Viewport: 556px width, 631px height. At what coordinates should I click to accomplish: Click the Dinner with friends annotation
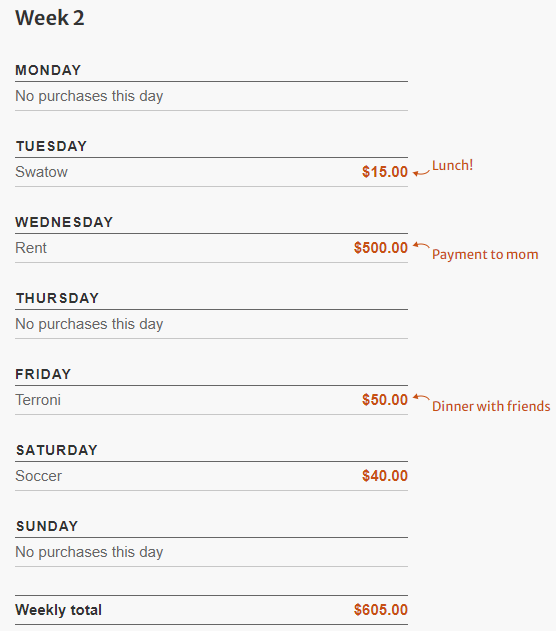[x=491, y=406]
